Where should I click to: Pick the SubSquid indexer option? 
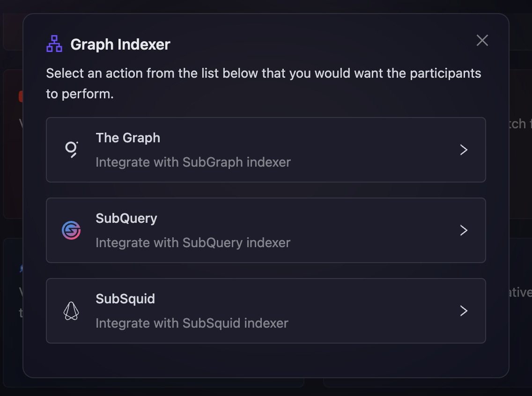(x=266, y=310)
